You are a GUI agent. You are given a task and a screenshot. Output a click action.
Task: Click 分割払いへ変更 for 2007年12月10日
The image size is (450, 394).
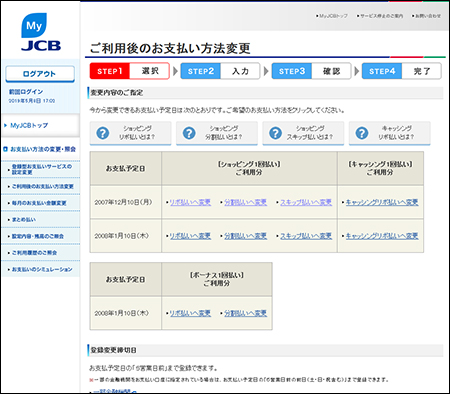[x=245, y=202]
